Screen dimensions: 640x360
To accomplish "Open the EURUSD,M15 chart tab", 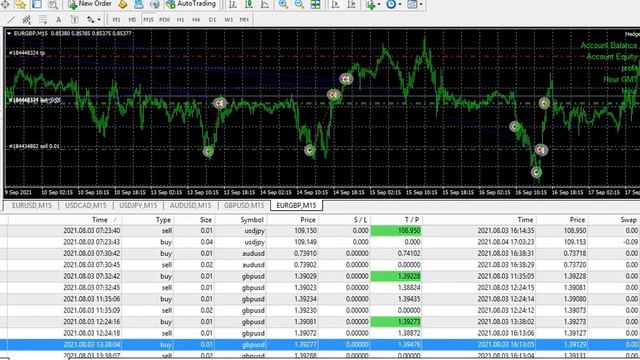I will 32,205.
